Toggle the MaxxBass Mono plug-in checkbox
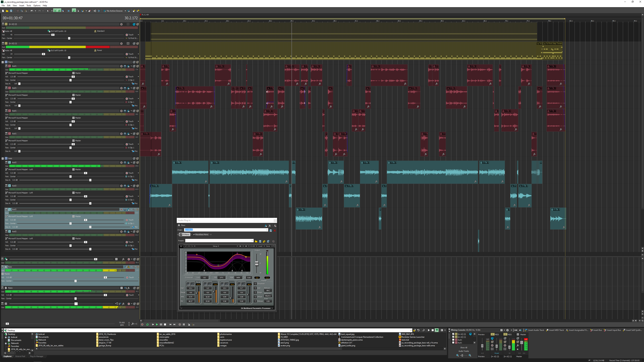 coord(194,235)
